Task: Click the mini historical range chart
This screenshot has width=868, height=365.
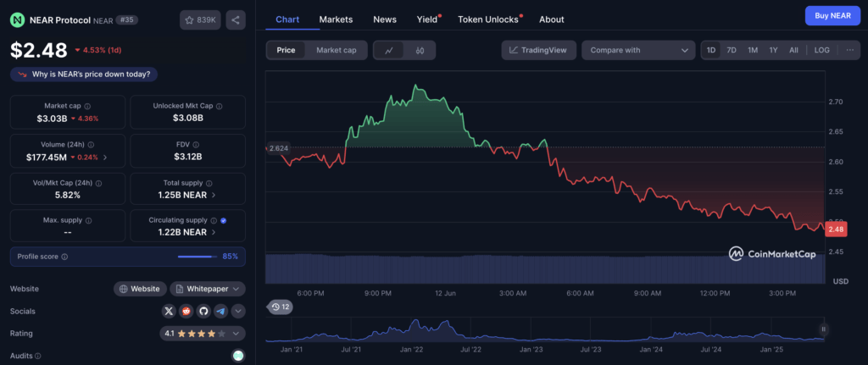Action: [545, 330]
